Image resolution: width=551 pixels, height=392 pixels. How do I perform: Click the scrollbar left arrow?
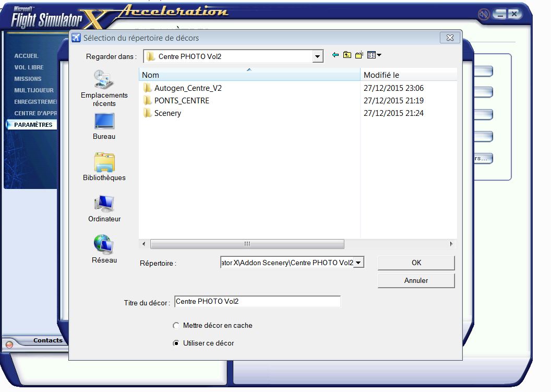(143, 244)
